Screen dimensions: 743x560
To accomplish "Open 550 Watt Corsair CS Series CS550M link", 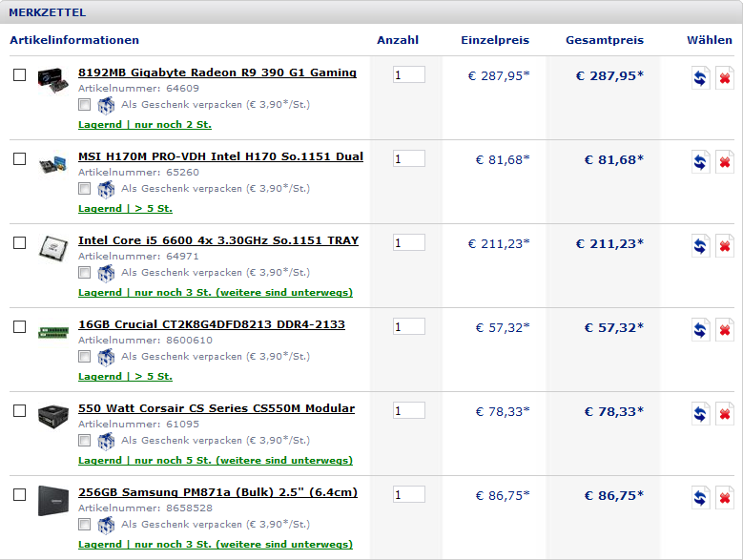I will (217, 408).
